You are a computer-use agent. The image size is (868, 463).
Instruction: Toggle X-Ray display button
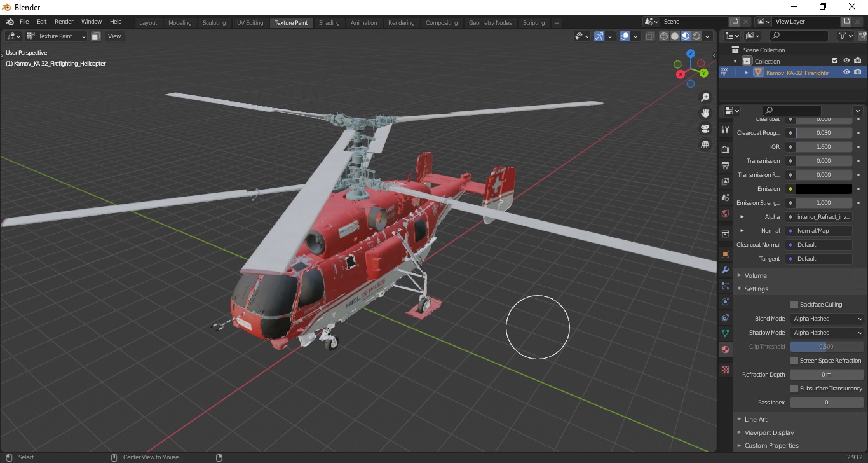(649, 36)
